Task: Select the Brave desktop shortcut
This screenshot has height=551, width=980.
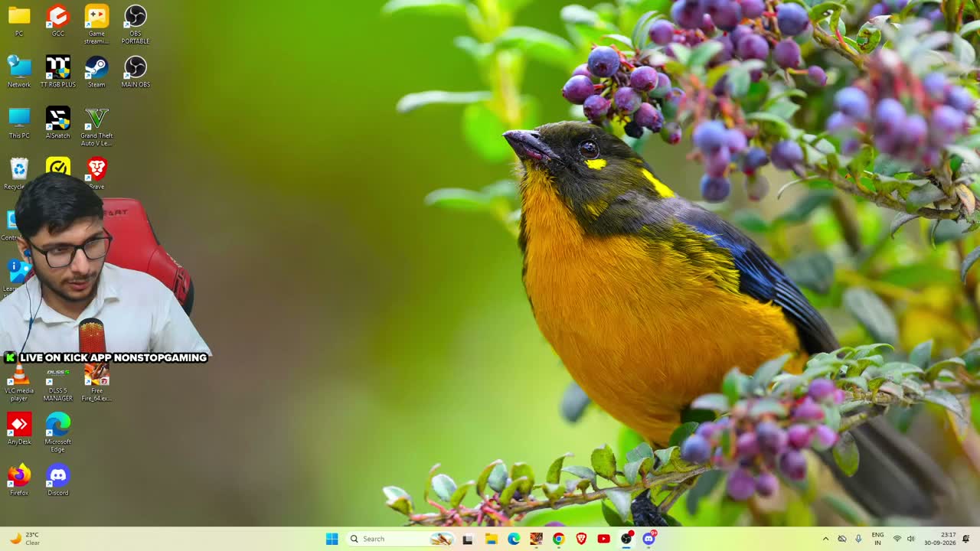Action: click(x=96, y=174)
